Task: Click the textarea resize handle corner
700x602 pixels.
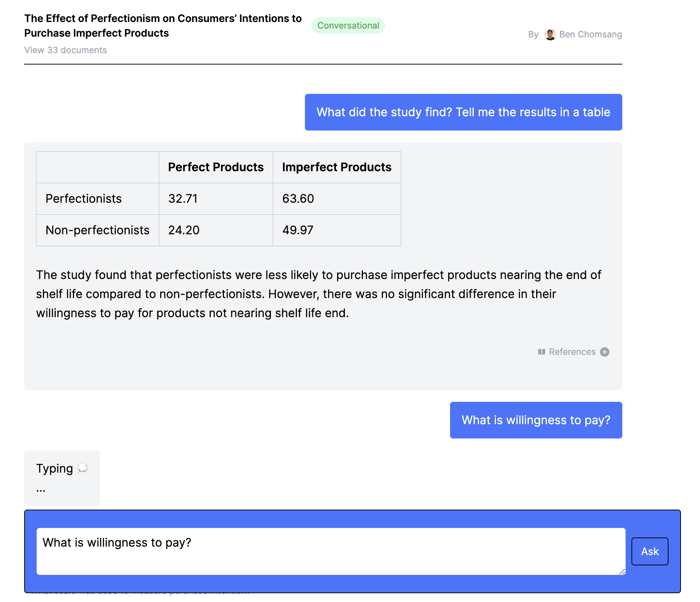Action: tap(622, 571)
